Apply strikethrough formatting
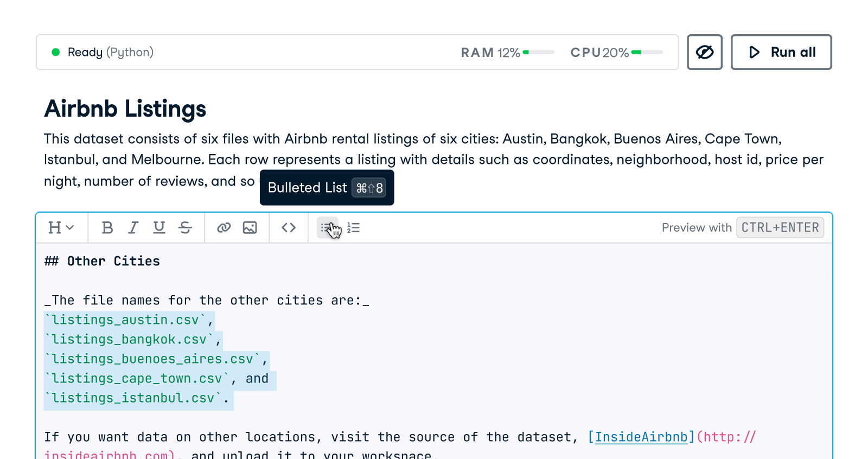Image resolution: width=868 pixels, height=459 pixels. tap(185, 228)
